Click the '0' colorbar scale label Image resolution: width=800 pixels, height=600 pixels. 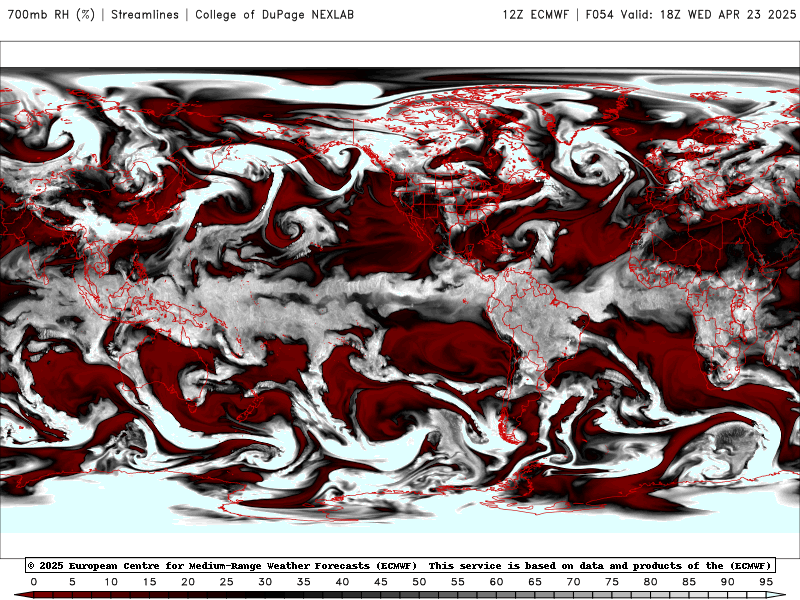point(34,582)
